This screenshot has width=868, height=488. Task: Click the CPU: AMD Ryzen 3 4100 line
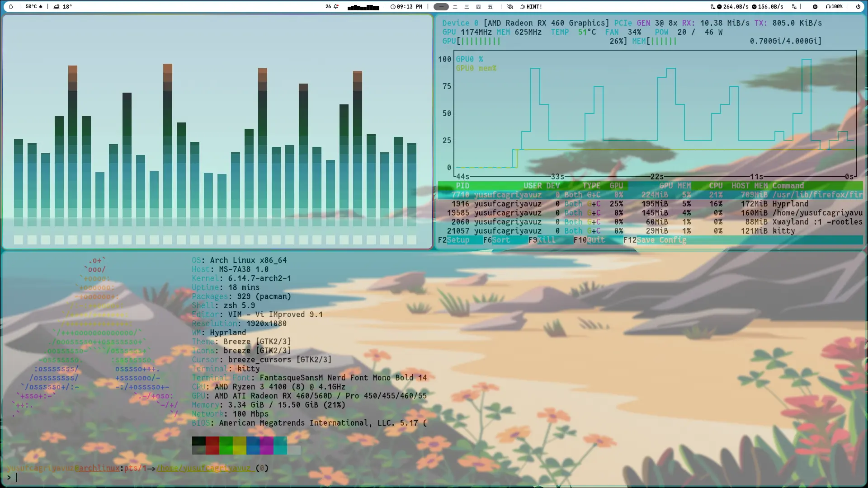269,387
